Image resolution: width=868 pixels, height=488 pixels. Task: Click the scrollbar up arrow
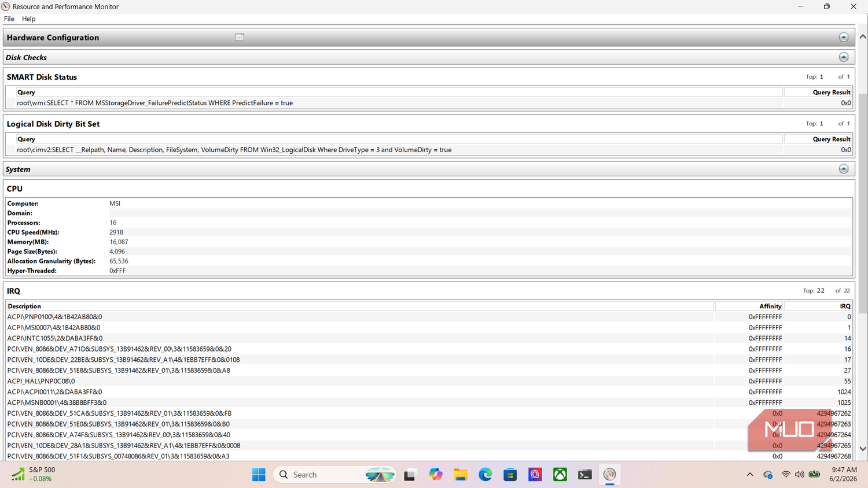pyautogui.click(x=863, y=36)
